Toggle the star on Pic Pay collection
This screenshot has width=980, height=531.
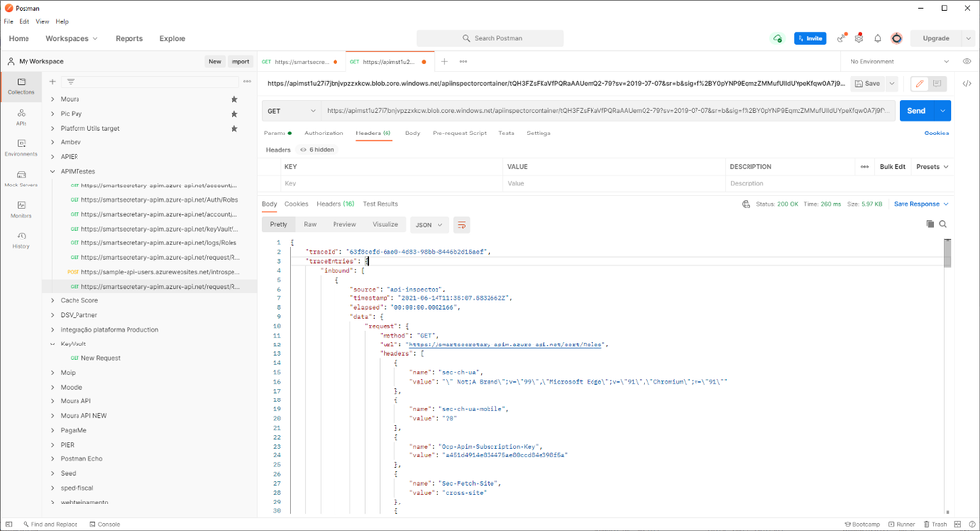(234, 114)
